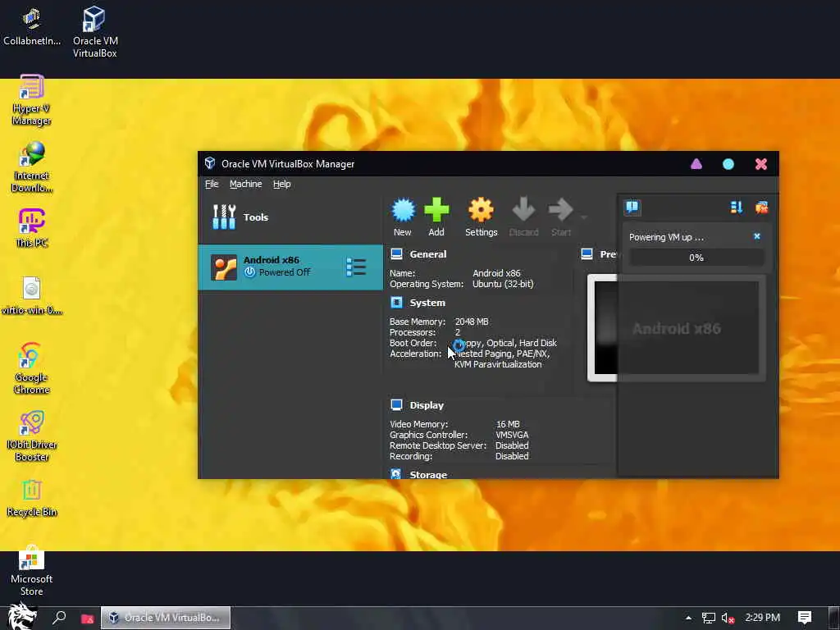This screenshot has height=630, width=840.
Task: Open the Start button dropdown arrow
Action: (x=583, y=217)
